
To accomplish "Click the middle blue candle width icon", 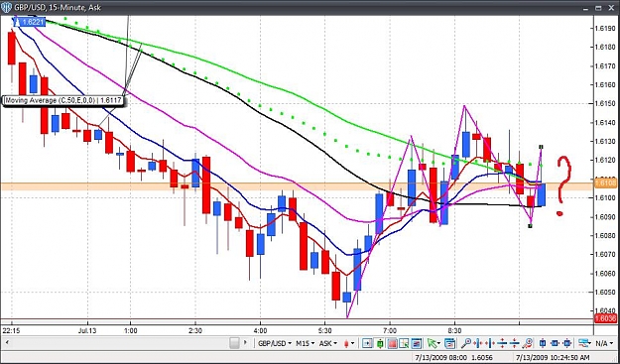I will [555, 343].
